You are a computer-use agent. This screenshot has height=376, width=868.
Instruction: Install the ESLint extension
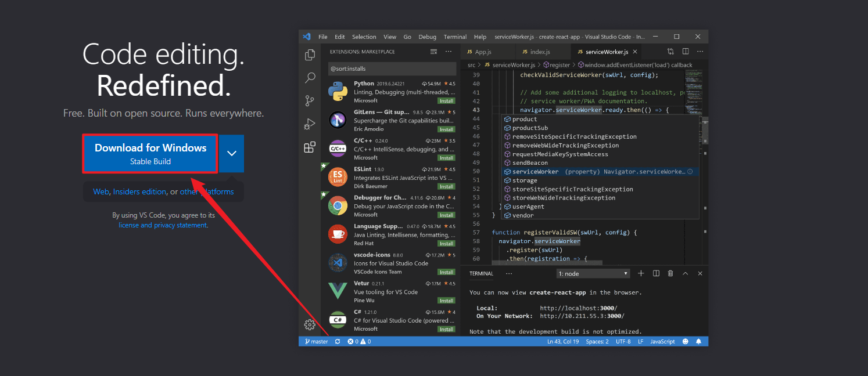pos(446,187)
